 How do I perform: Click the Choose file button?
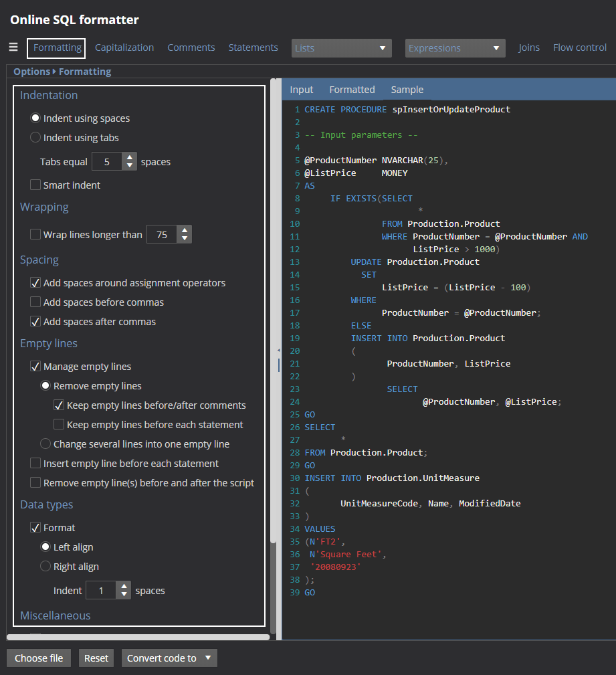point(39,658)
